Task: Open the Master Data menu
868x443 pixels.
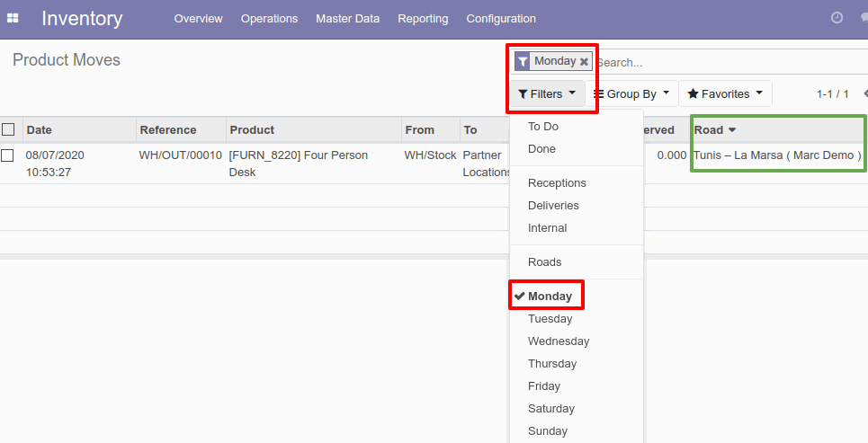Action: pyautogui.click(x=347, y=18)
